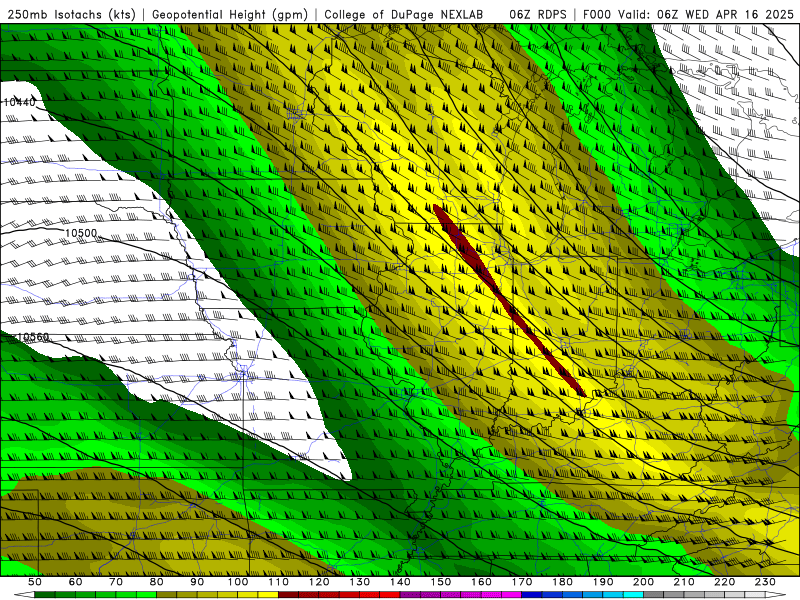Image resolution: width=800 pixels, height=600 pixels.
Task: Click the 50 value on the color scale
Action: pos(34,582)
